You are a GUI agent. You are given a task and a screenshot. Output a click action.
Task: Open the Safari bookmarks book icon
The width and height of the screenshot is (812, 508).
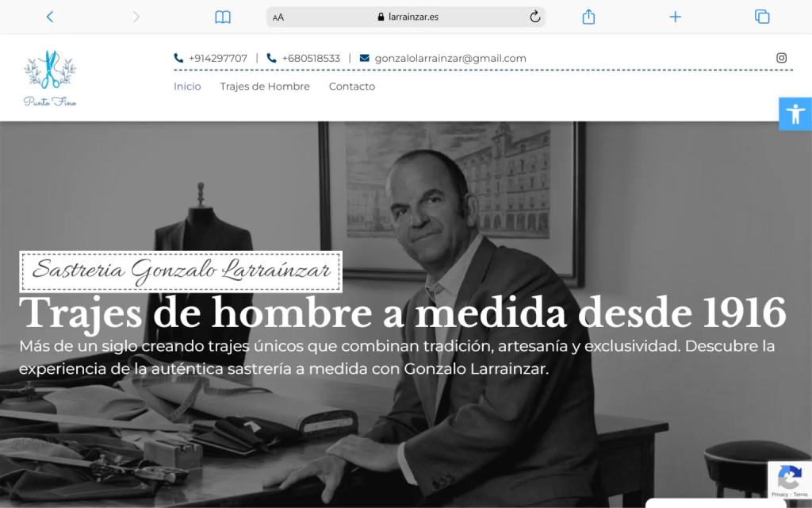pyautogui.click(x=223, y=17)
